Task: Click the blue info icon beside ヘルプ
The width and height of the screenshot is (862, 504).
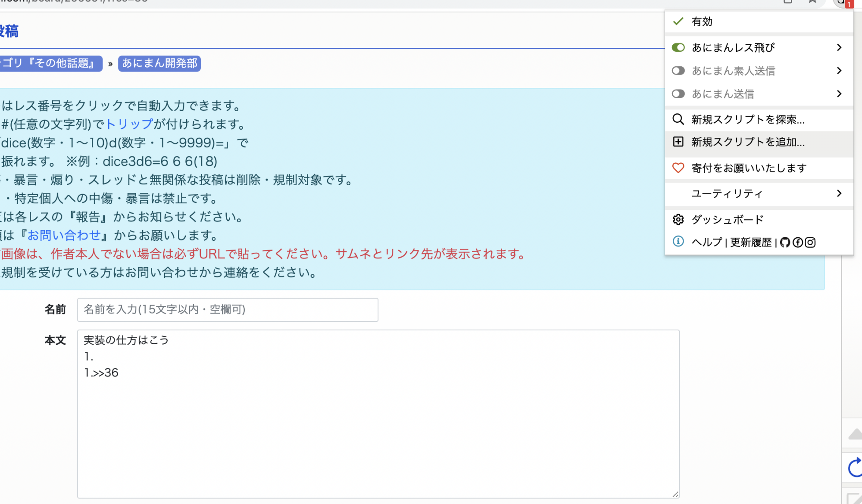Action: pos(678,242)
